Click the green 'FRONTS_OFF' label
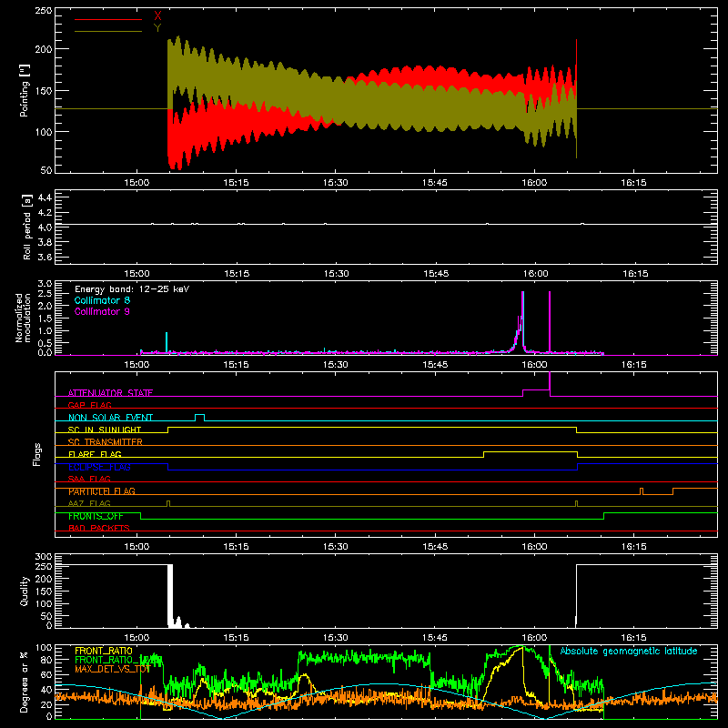The width and height of the screenshot is (728, 728). 96,516
